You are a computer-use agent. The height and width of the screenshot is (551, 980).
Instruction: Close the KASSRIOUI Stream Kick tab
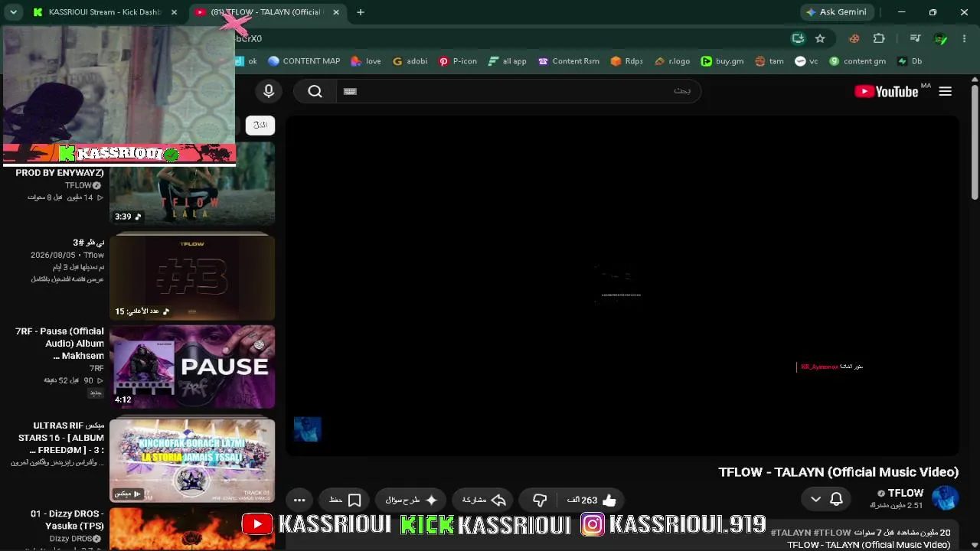point(174,12)
